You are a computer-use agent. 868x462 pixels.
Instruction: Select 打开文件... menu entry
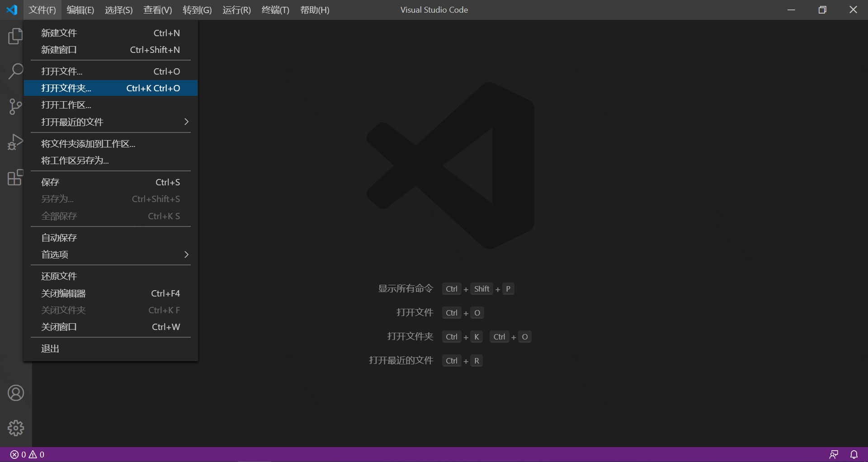(x=110, y=71)
